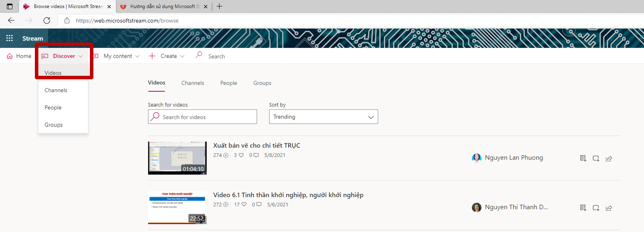Open the Sort by Trending combo box

point(323,117)
